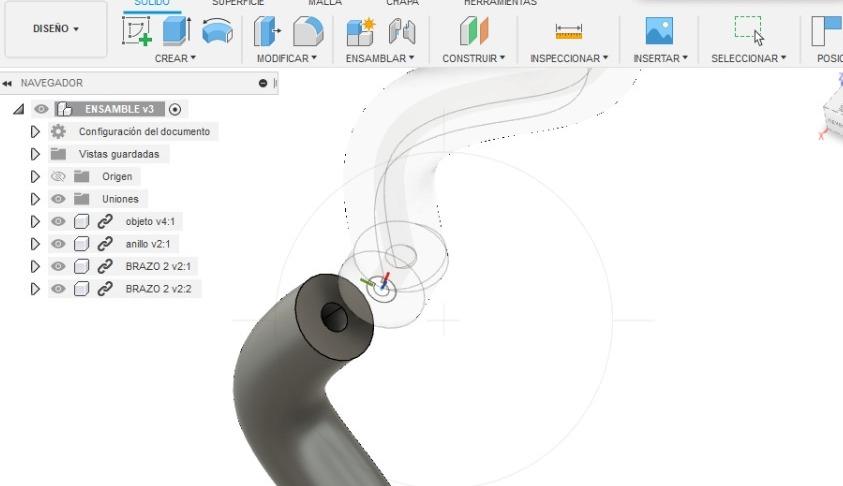The width and height of the screenshot is (843, 486).
Task: Switch to the SÓLIDO tab
Action: pos(152,3)
